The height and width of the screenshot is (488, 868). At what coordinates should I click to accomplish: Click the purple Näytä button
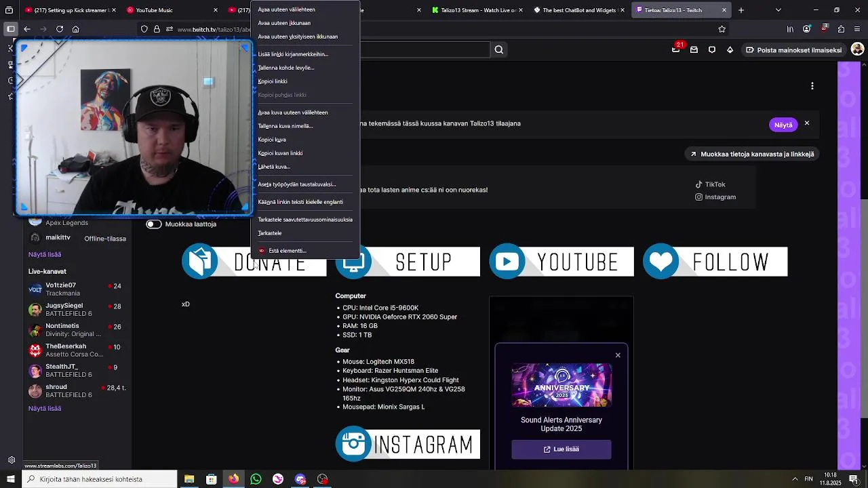[783, 125]
